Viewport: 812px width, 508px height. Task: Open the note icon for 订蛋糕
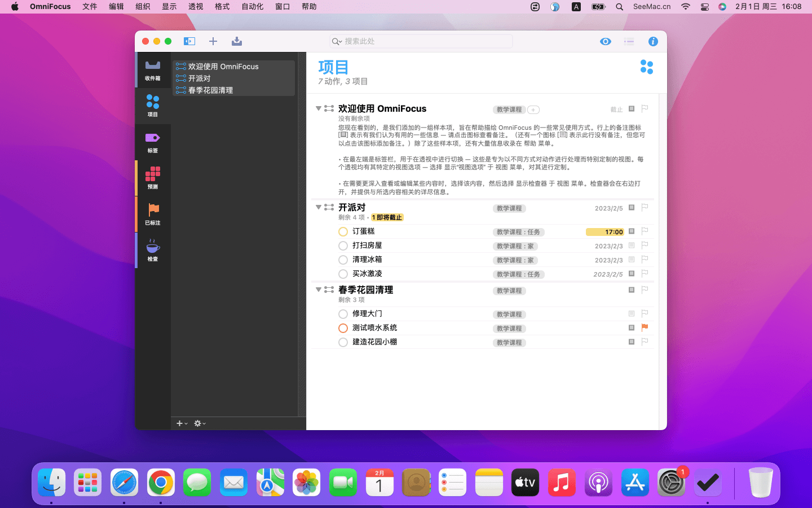pyautogui.click(x=632, y=231)
